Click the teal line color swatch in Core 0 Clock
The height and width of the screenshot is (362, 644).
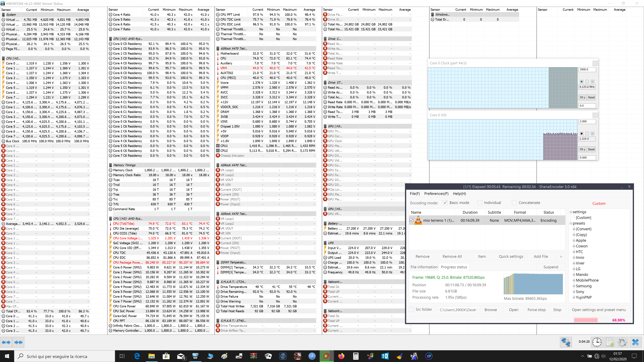coord(582,82)
